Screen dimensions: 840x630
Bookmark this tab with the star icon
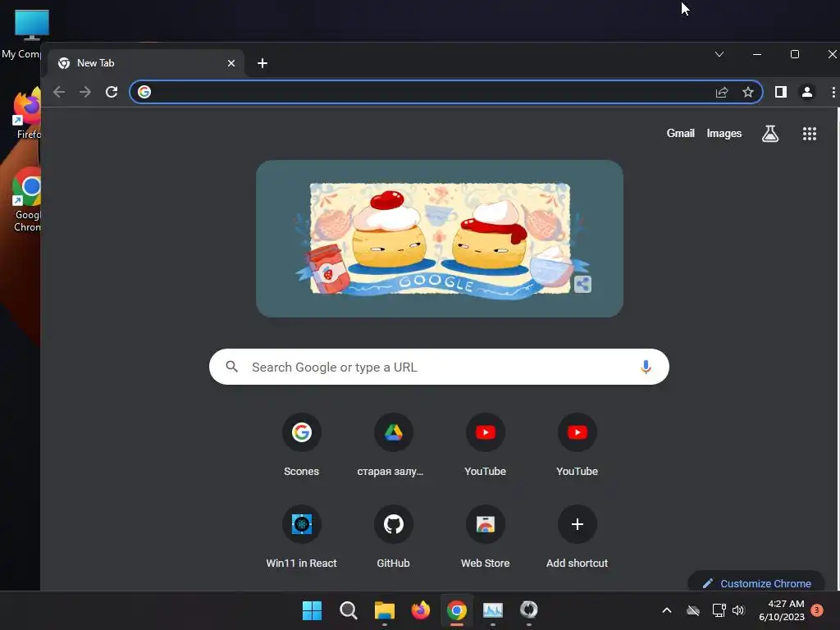pyautogui.click(x=748, y=92)
